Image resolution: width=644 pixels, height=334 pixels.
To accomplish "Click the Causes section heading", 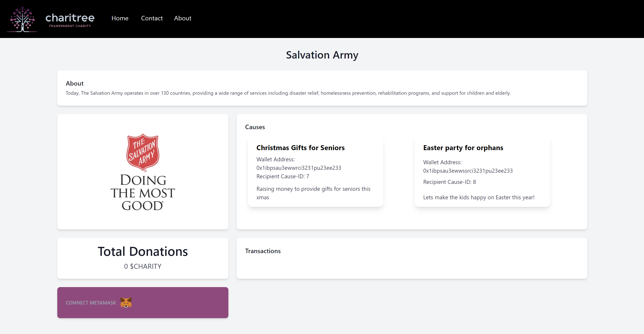I will [255, 127].
